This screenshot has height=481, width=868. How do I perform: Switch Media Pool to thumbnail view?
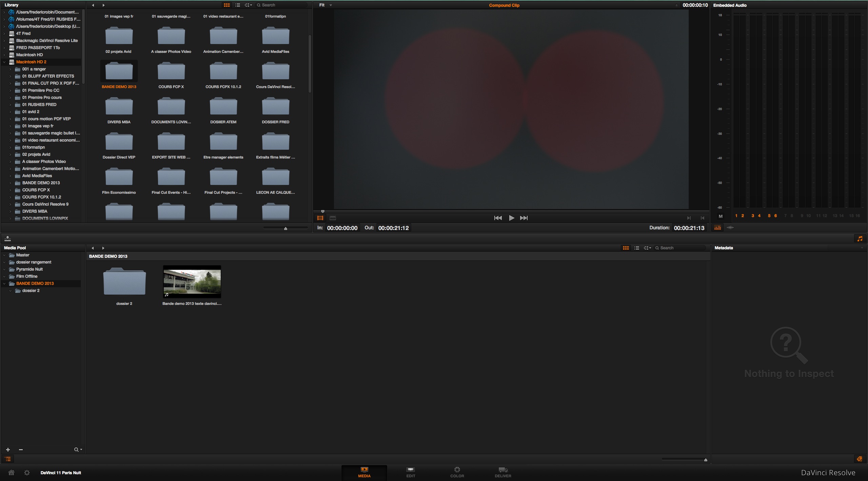coord(626,248)
